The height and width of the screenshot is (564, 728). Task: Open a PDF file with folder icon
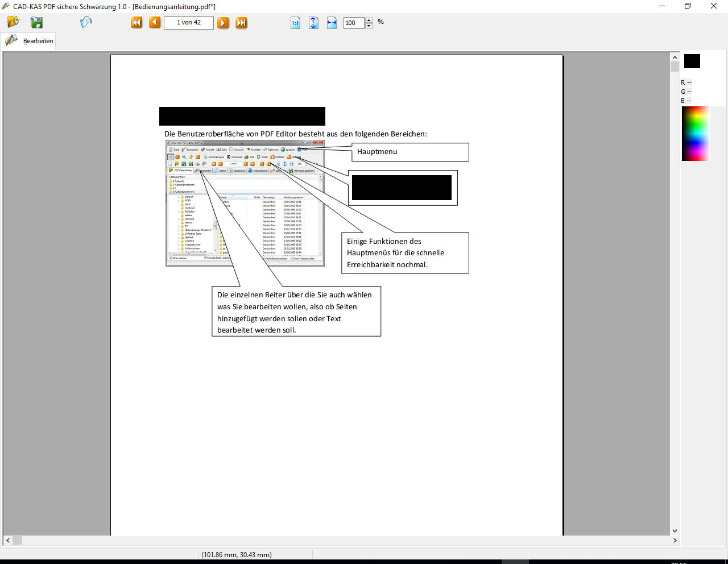coord(13,22)
